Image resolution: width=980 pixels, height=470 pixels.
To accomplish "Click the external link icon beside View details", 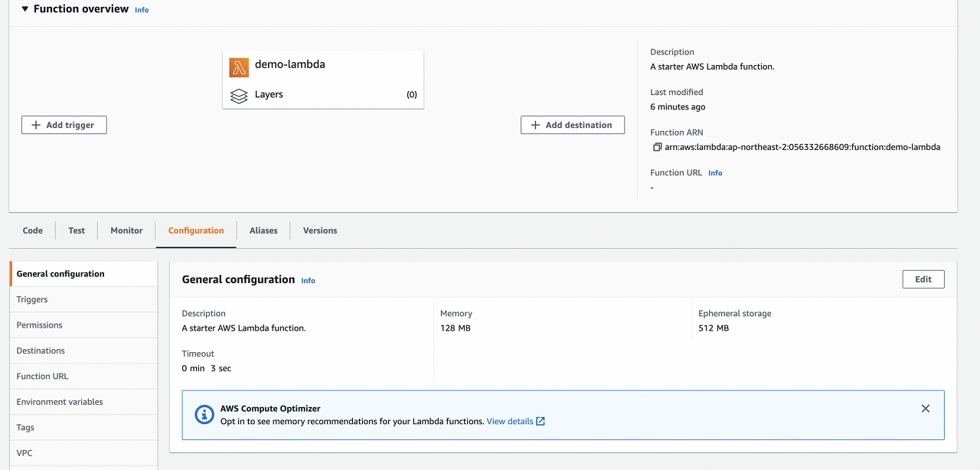I will click(541, 421).
